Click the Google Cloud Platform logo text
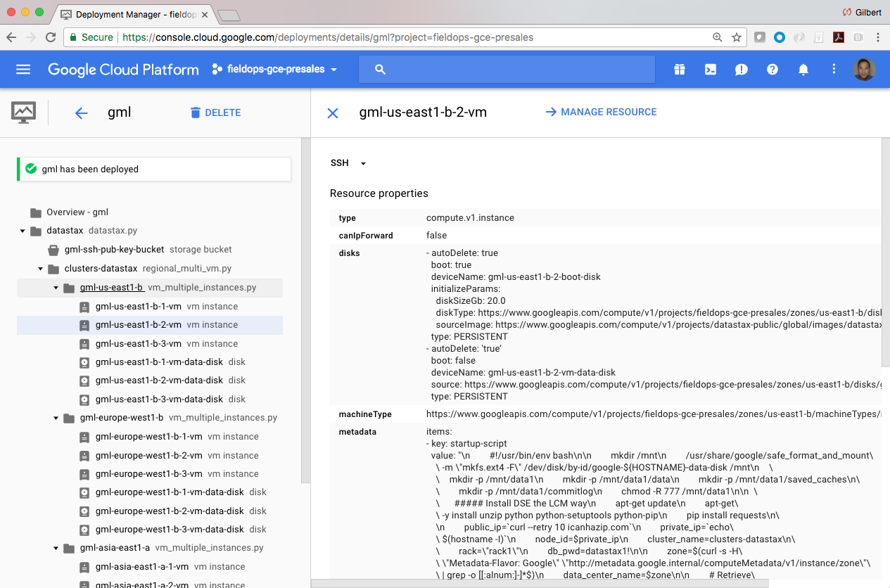 [123, 70]
